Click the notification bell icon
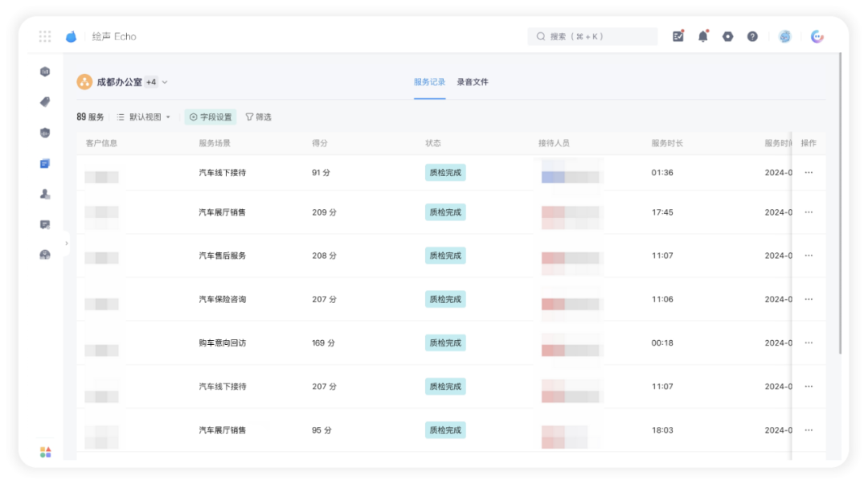Image resolution: width=868 pixels, height=484 pixels. point(703,36)
